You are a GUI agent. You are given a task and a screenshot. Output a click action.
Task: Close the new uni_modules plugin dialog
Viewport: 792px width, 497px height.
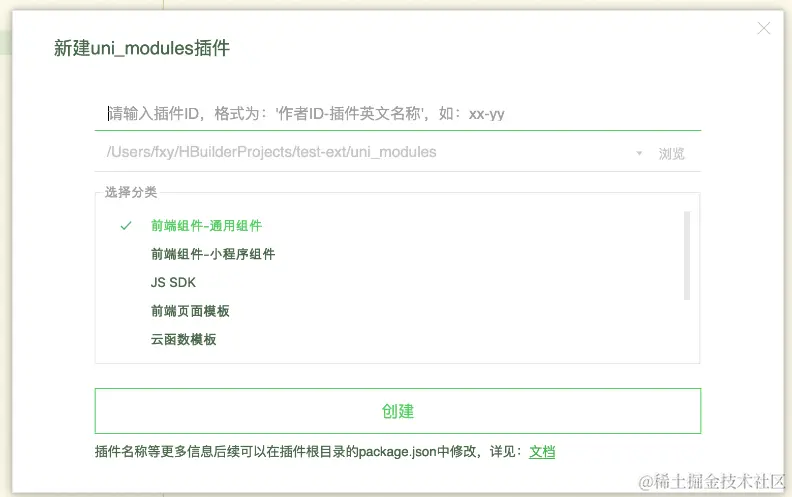point(764,28)
